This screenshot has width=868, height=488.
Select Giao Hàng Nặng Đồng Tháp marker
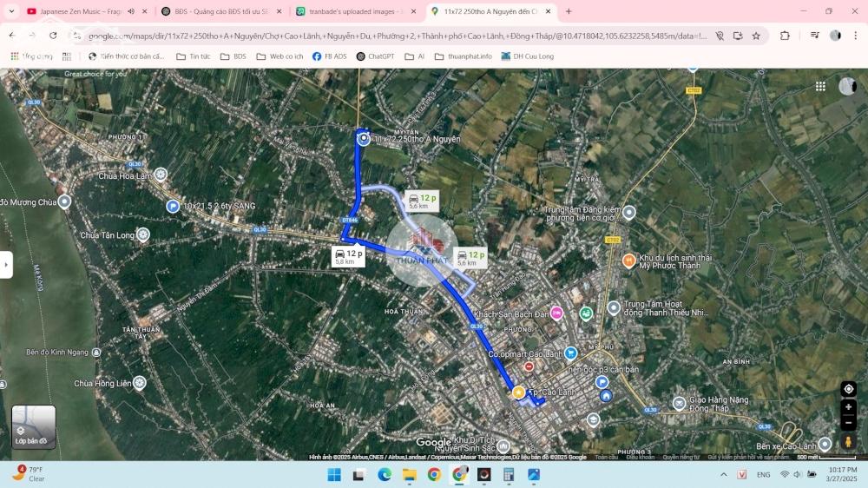(680, 403)
